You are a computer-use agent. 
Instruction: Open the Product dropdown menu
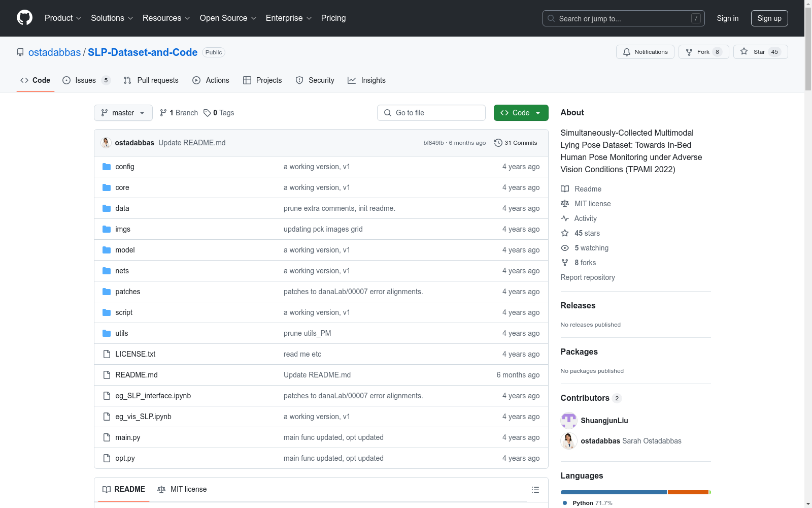pos(63,18)
